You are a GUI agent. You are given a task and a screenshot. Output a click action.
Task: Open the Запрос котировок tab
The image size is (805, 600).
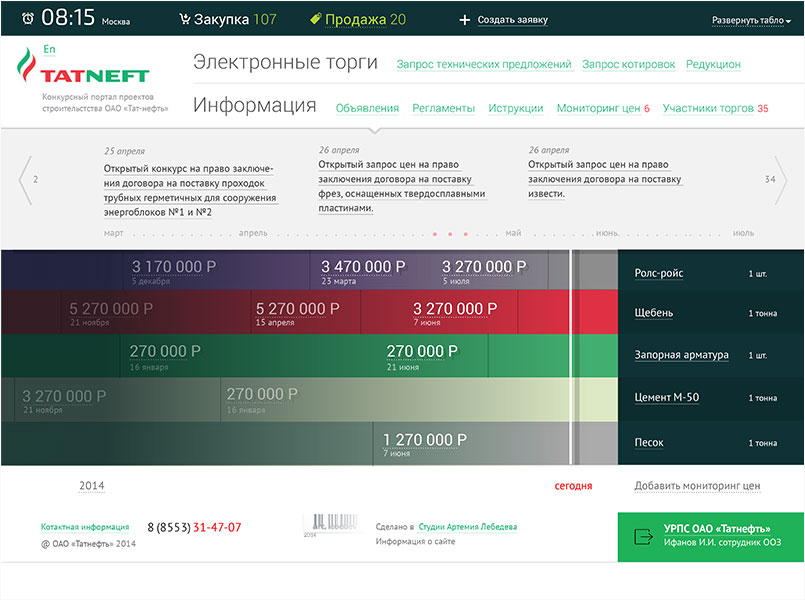tap(628, 64)
